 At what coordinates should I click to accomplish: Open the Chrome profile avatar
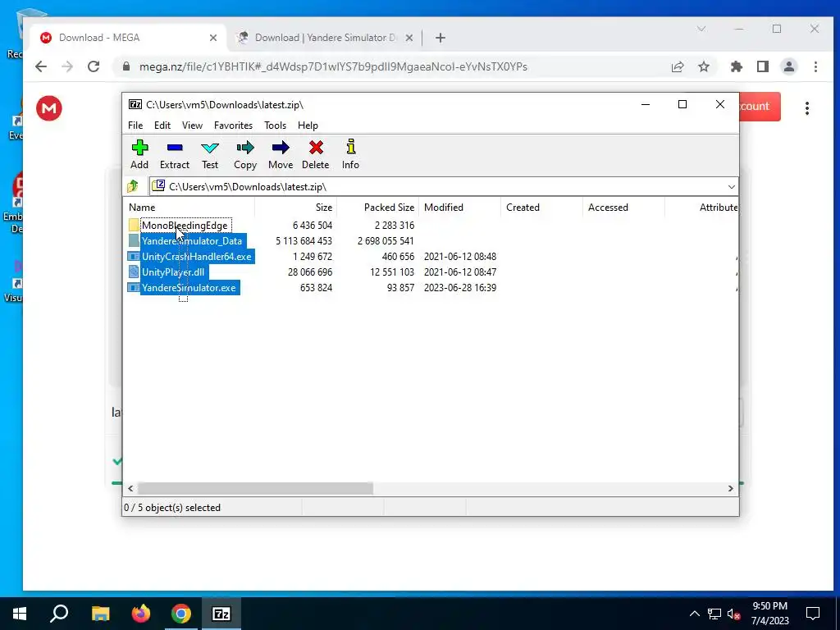[x=789, y=66]
